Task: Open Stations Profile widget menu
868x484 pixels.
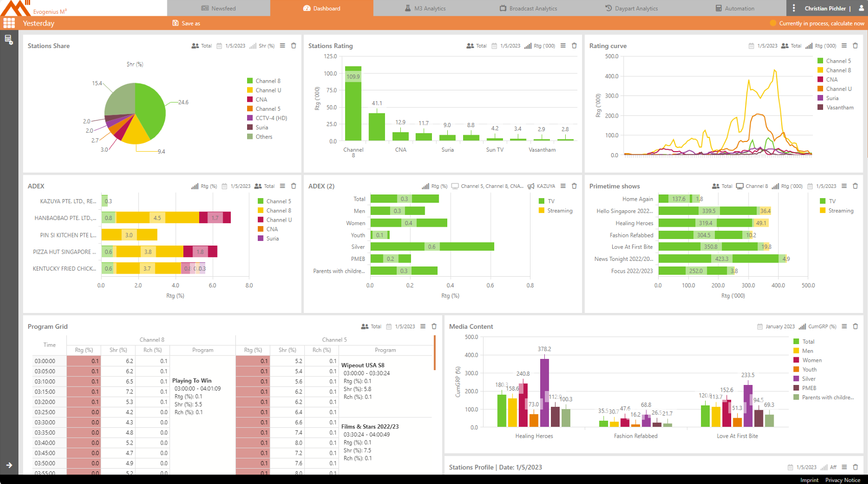Action: pyautogui.click(x=844, y=467)
